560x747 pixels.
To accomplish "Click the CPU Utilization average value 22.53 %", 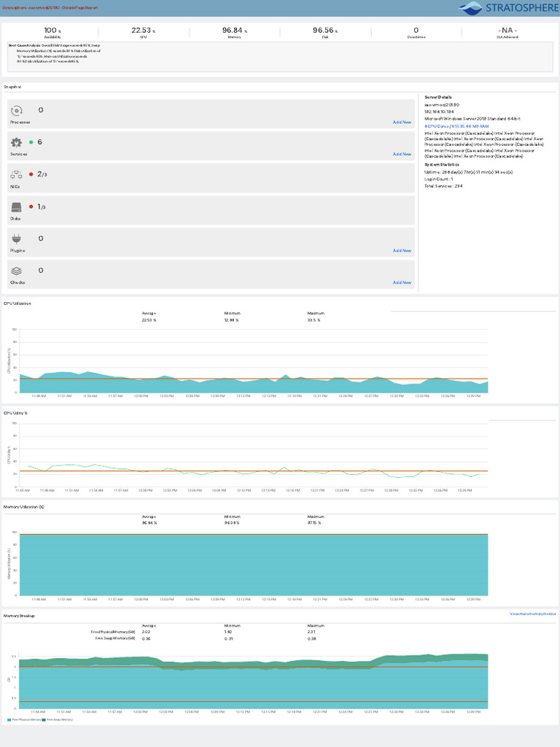I will (149, 320).
